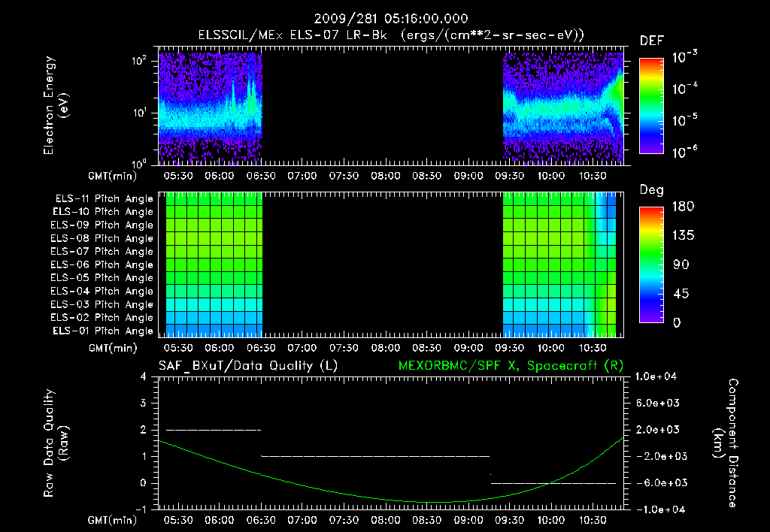770x532 pixels.
Task: Select the ELS-10 Pitch Angle row label
Action: 103,212
